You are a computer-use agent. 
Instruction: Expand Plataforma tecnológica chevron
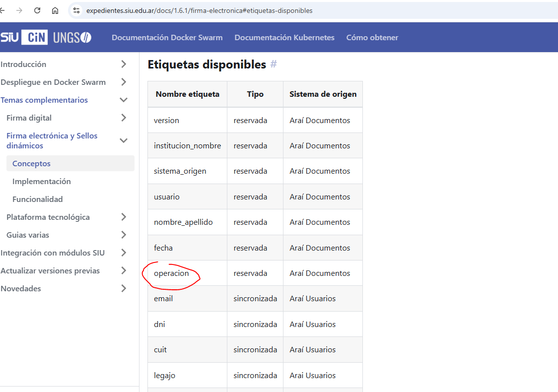[x=124, y=217]
